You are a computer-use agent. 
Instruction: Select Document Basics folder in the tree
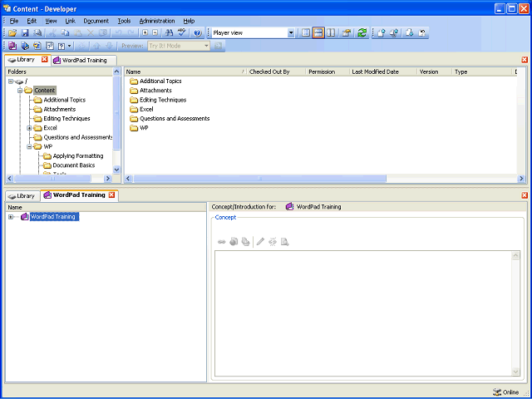click(74, 165)
